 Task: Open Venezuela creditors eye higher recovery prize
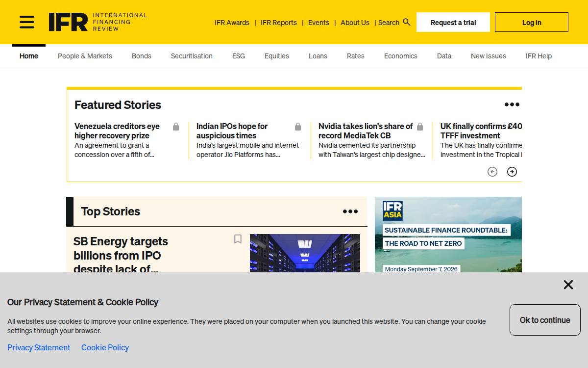(117, 131)
